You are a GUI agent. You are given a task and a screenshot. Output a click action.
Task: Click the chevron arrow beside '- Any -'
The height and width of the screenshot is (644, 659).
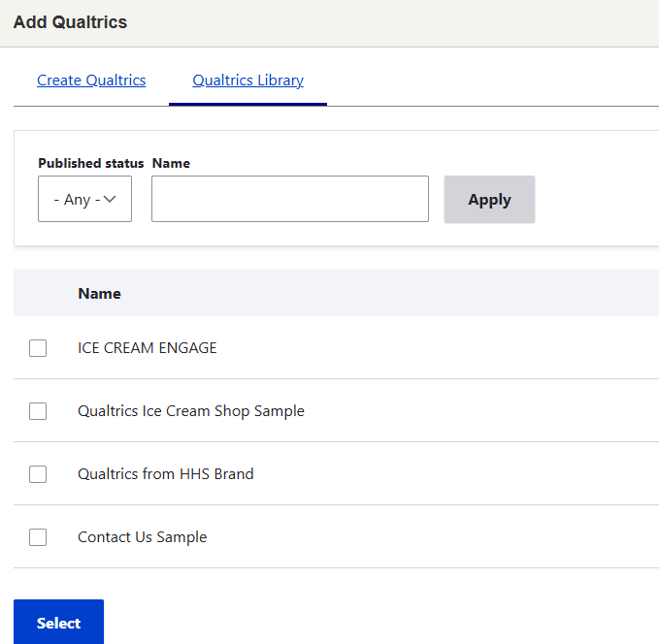click(x=110, y=199)
